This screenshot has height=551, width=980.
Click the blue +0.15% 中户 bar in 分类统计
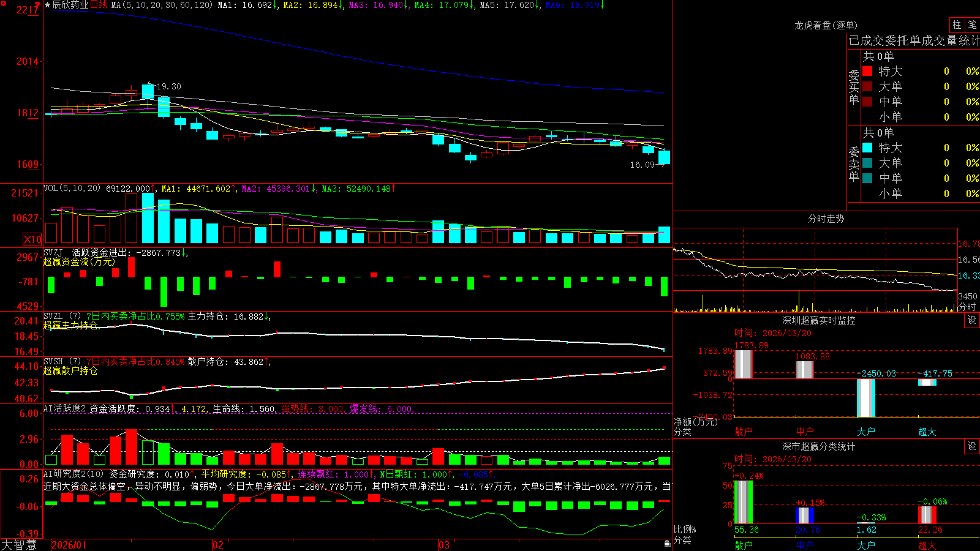[805, 515]
